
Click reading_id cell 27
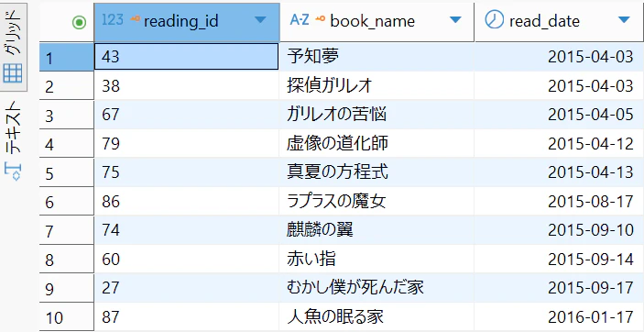click(x=187, y=288)
